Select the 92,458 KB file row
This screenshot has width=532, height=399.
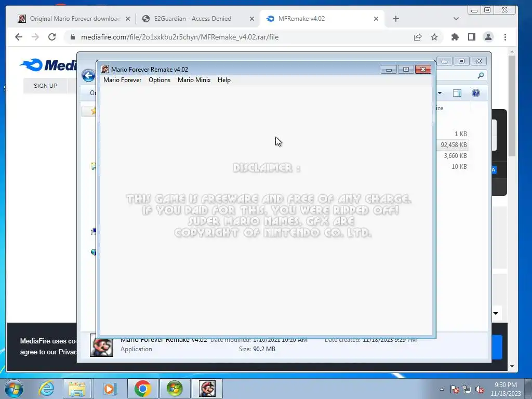tap(454, 145)
